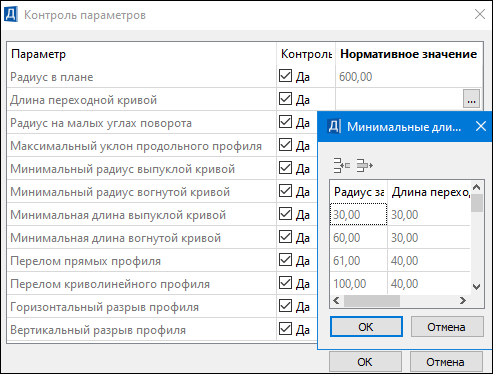This screenshot has width=493, height=374.
Task: Click the vertical scrollbar up arrow in table
Action: (x=477, y=187)
